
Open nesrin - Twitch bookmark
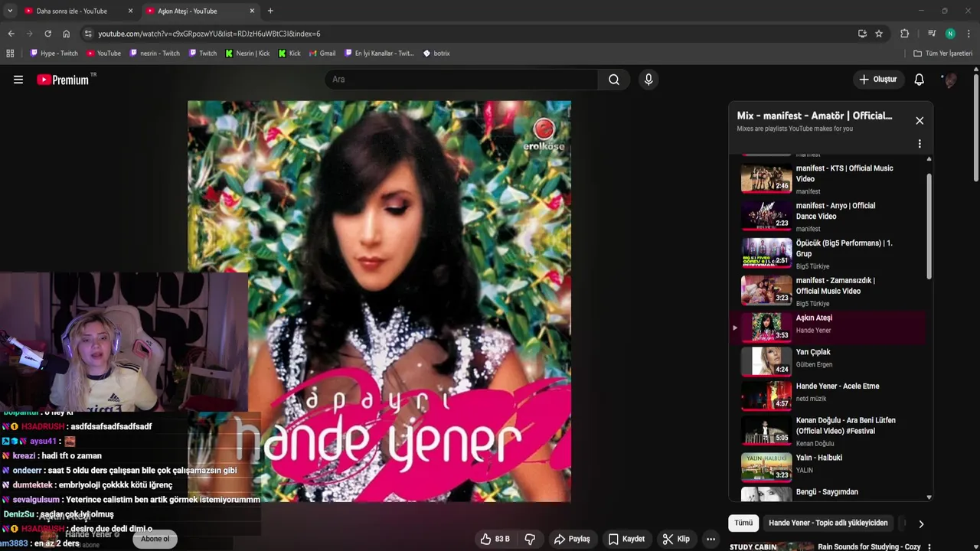point(155,54)
